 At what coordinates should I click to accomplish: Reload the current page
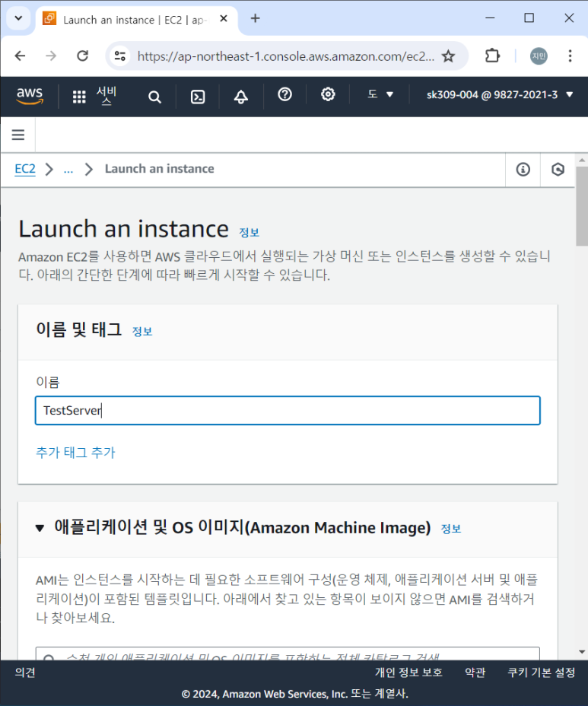[82, 56]
